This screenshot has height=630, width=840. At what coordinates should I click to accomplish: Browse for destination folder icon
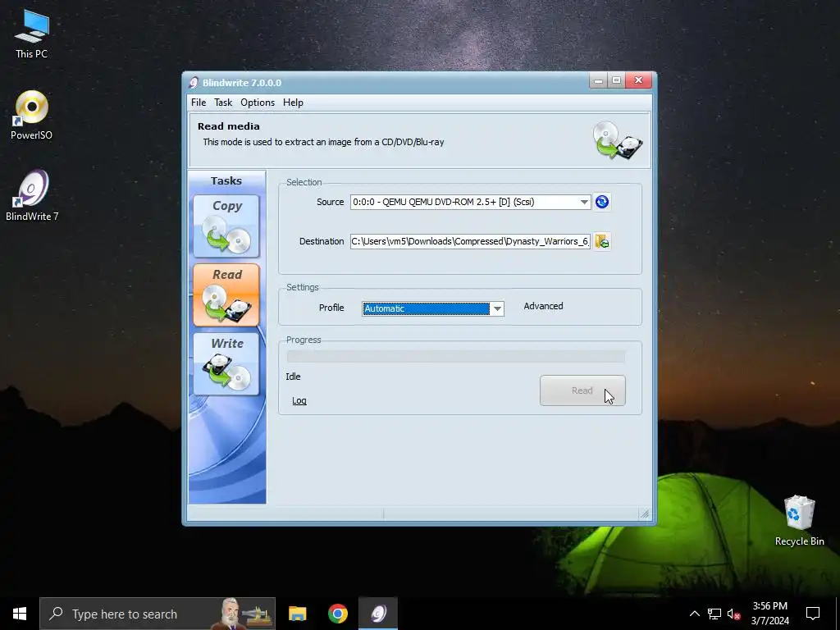coord(601,242)
